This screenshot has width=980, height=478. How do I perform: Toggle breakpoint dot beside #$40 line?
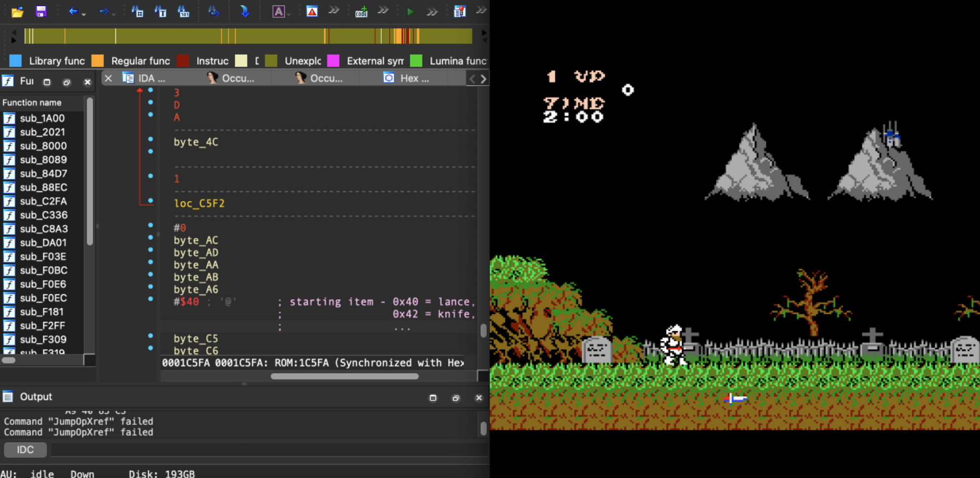(x=151, y=299)
